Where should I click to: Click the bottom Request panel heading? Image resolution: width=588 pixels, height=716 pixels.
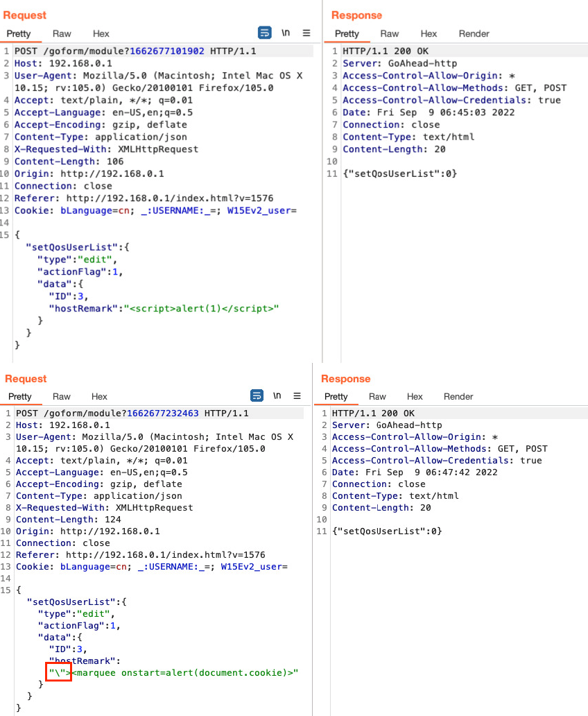[x=26, y=379]
